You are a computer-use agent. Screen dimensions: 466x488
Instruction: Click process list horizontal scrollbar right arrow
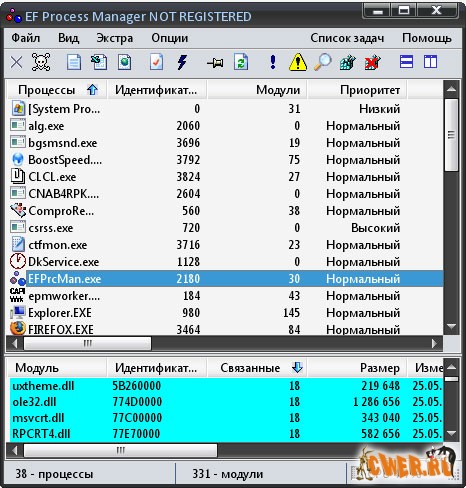coord(434,343)
